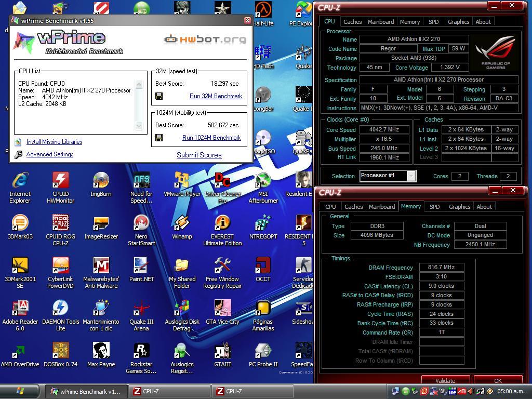
Task: Click HWBOT.org logo in wPrime
Action: click(205, 39)
